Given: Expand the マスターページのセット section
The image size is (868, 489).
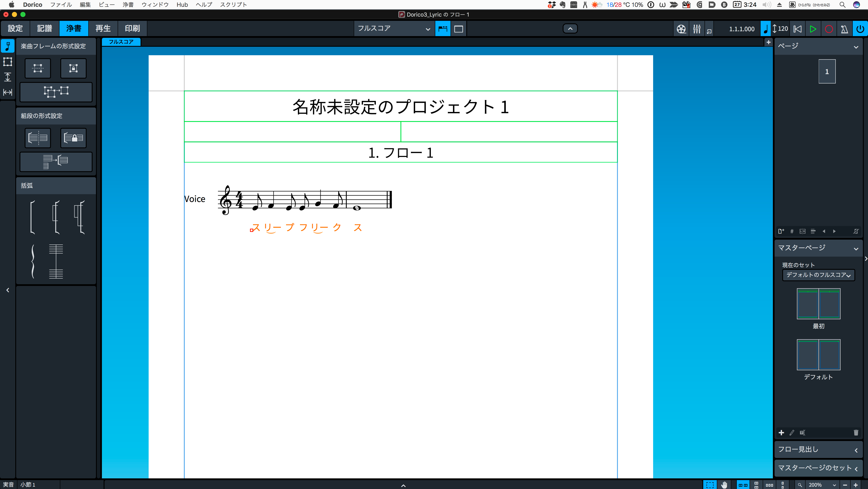Looking at the screenshot, I should 819,468.
